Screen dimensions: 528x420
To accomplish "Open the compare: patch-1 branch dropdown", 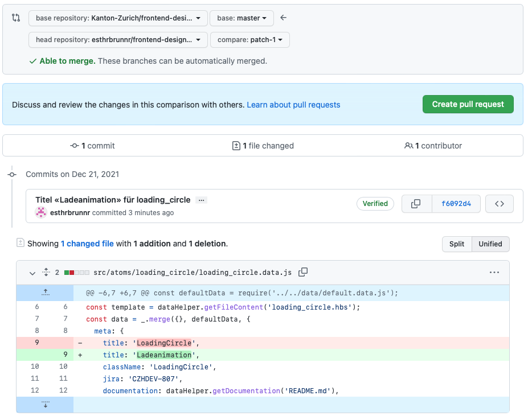I will [x=249, y=40].
